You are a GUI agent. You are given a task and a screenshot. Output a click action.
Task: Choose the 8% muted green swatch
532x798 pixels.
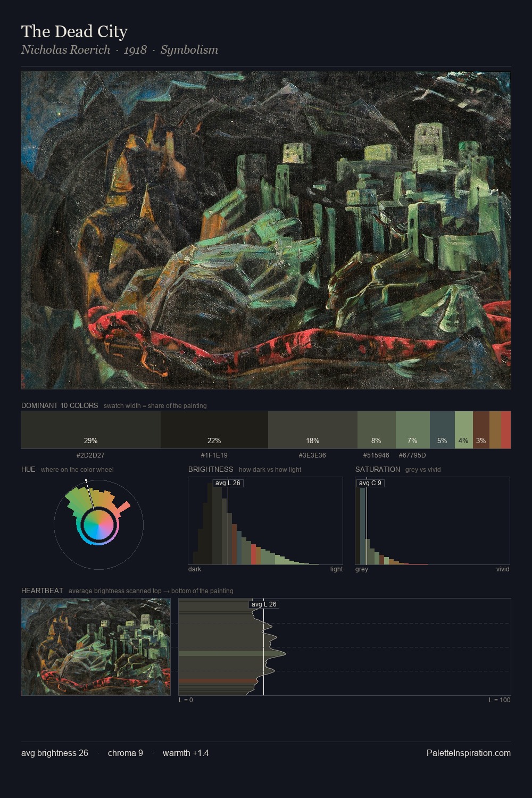coord(377,429)
